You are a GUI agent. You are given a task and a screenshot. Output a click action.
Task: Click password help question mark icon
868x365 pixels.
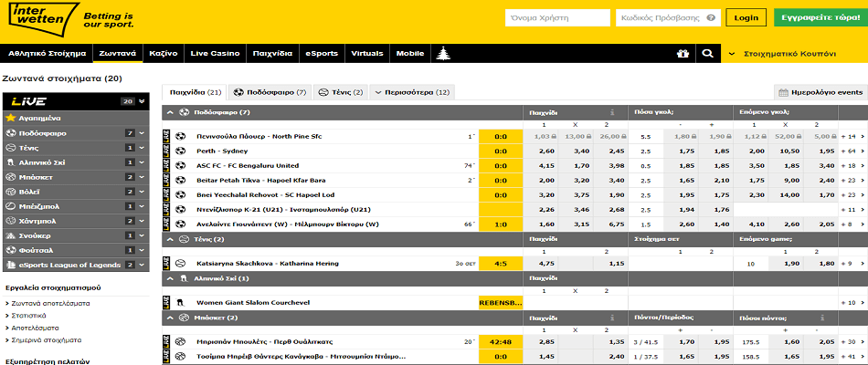711,17
